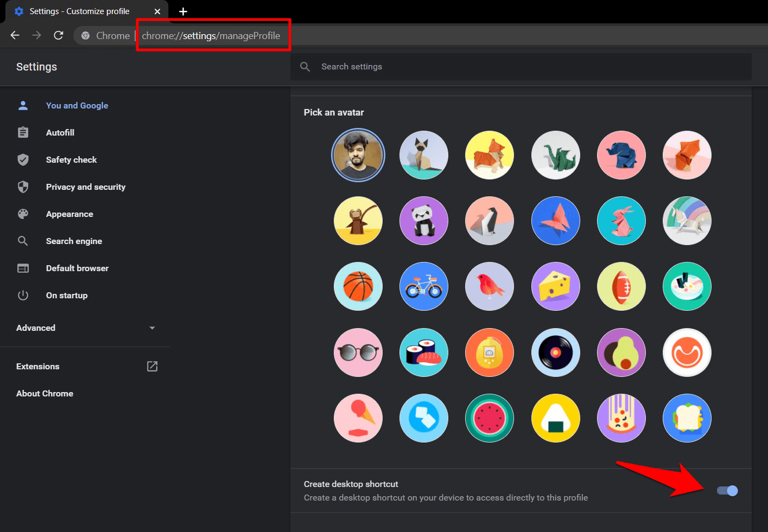Click the Safety check shield icon
The width and height of the screenshot is (768, 532).
[23, 160]
